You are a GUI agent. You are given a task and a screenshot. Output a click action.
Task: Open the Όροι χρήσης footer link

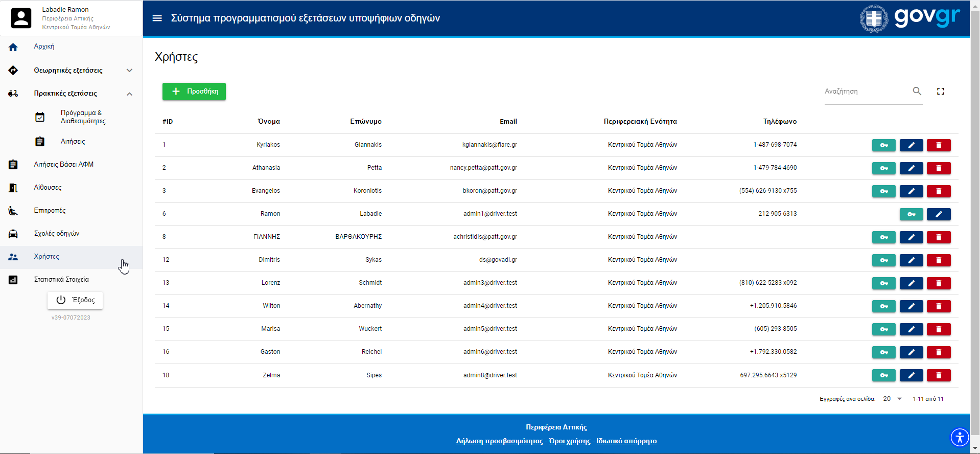pyautogui.click(x=570, y=441)
